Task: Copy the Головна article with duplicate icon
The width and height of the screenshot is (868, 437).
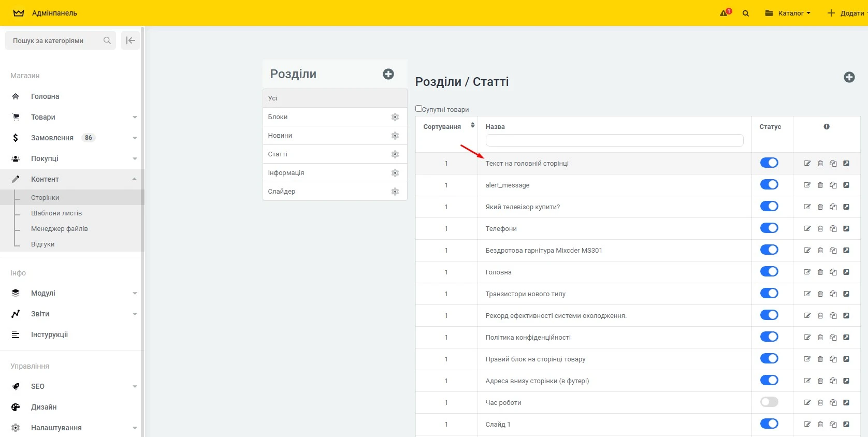Action: pos(833,272)
